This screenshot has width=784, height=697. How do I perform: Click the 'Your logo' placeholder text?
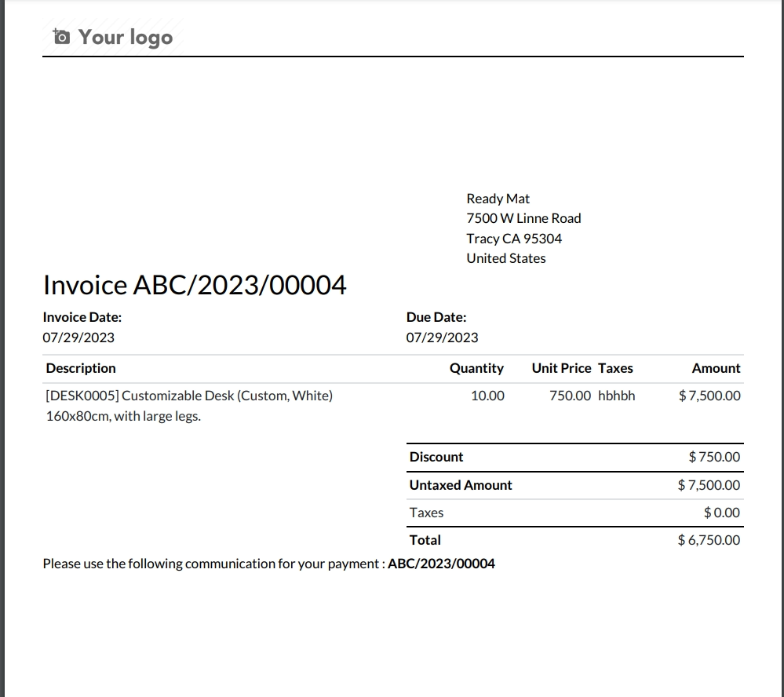coord(126,38)
